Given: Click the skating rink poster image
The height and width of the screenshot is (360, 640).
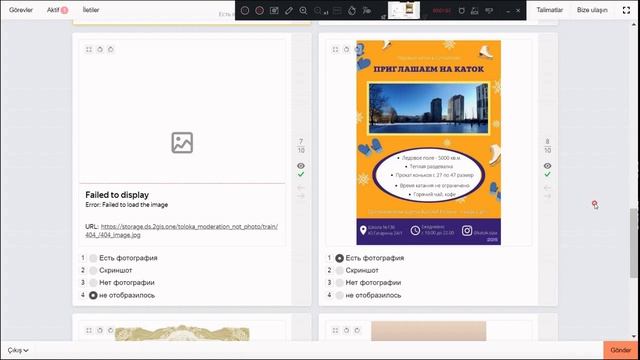Looking at the screenshot, I should click(429, 142).
